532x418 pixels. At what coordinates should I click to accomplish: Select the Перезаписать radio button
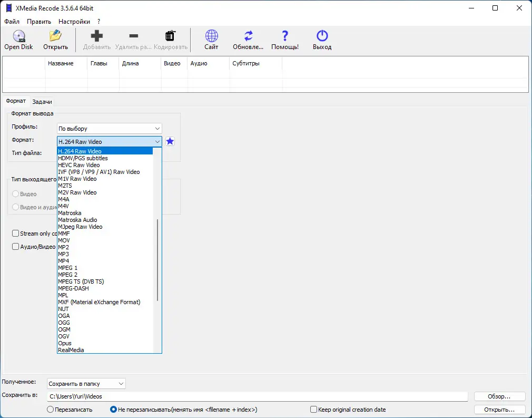coord(51,410)
